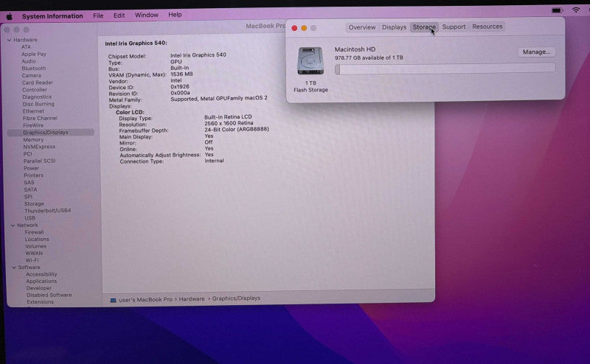Select Locations under Network
This screenshot has width=590, height=364.
click(37, 239)
